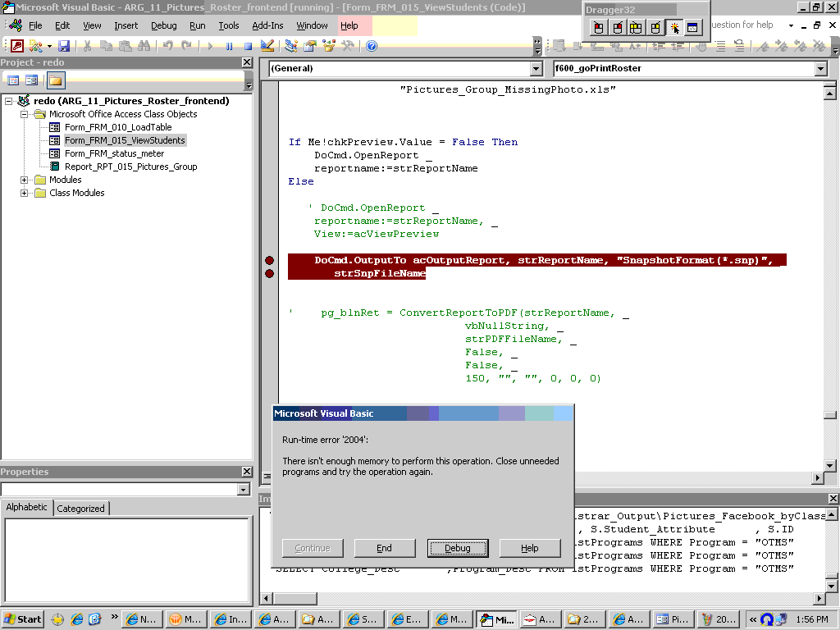Click Debug in the error dialog
Viewport: 840px width, 630px height.
[458, 548]
